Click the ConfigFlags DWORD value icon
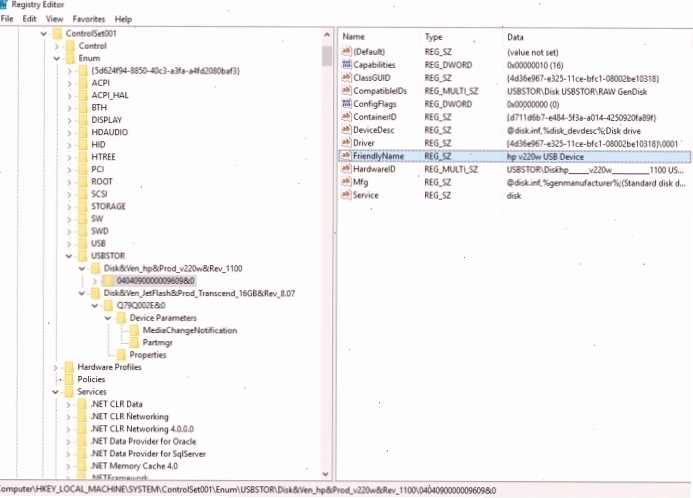693x498 pixels. point(346,104)
